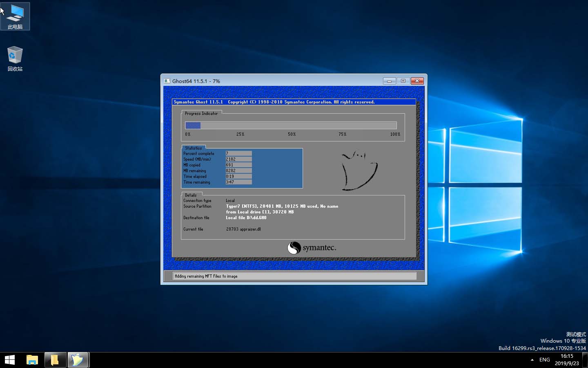Click the Source Partition NTFS description line
Viewport: 588px width, 368px height.
point(282,206)
